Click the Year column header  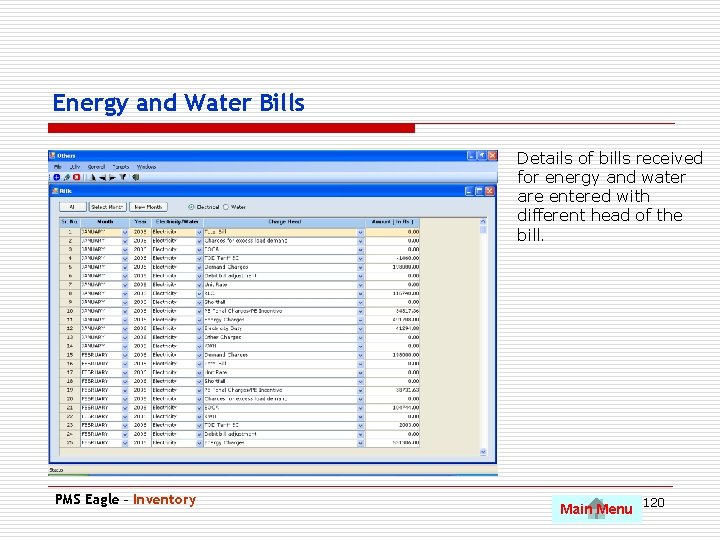[x=140, y=222]
